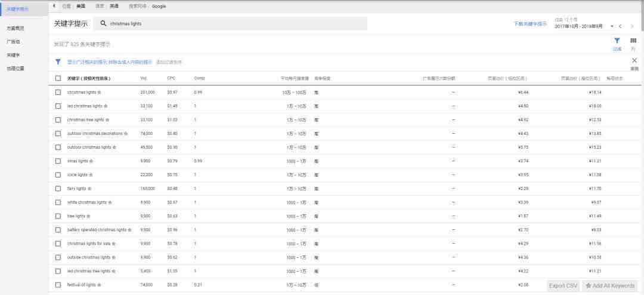Check the "festival of lights" row checkbox
Image resolution: width=644 pixels, height=295 pixels.
(x=58, y=285)
